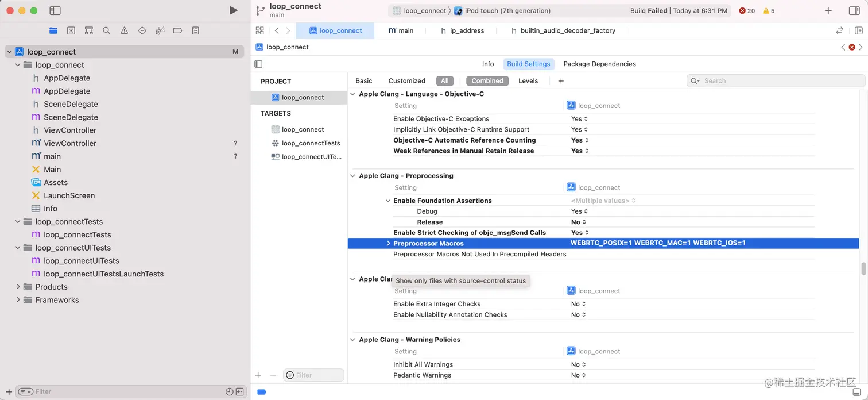Open the Find navigator magnifying glass
Image resolution: width=868 pixels, height=400 pixels.
(x=106, y=30)
